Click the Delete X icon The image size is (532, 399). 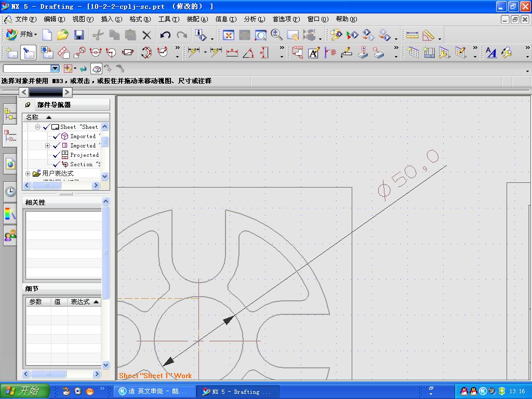[x=147, y=35]
